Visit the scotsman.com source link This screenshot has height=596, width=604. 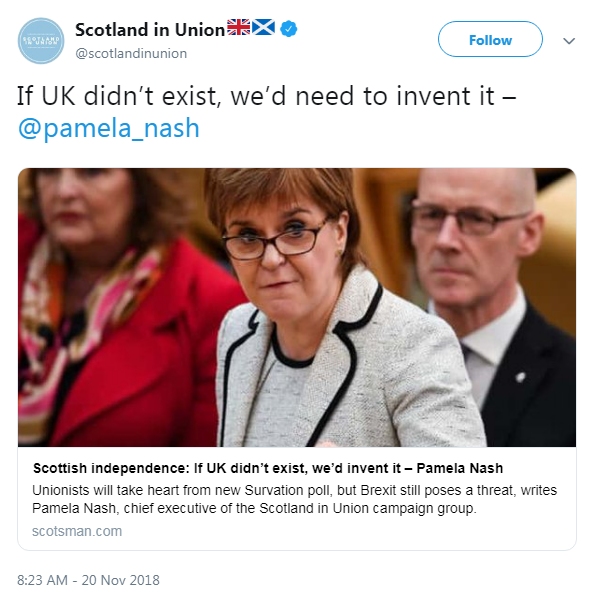[x=77, y=531]
